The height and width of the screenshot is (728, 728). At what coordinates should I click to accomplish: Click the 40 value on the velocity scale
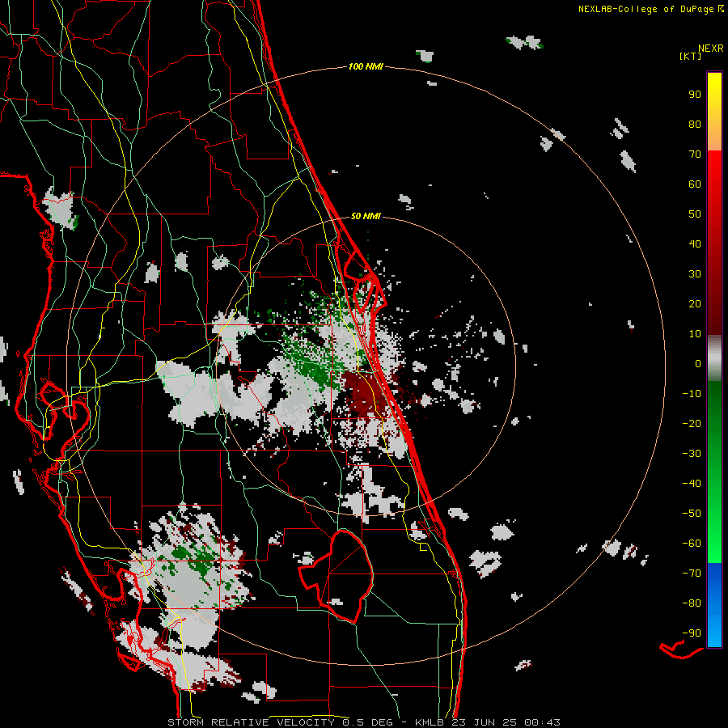(x=695, y=243)
